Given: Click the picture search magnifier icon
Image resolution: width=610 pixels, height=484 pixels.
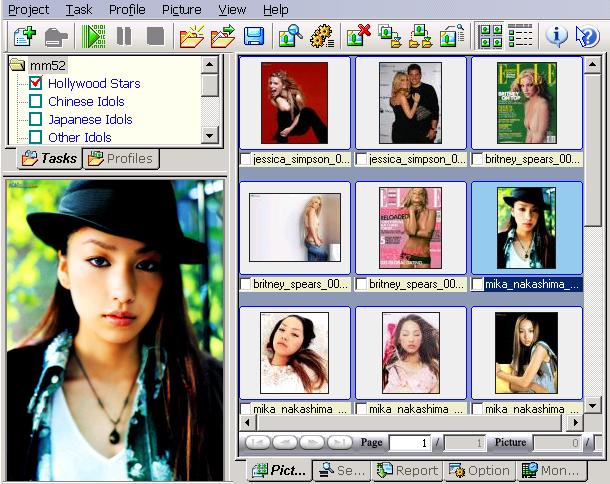Looking at the screenshot, I should pyautogui.click(x=291, y=36).
